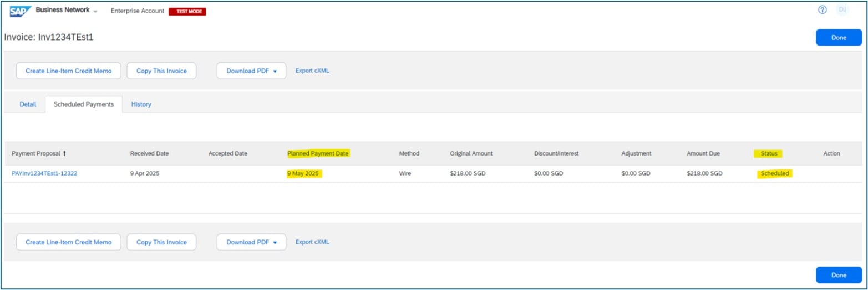Screen dimensions: 868x290
Task: Click the SAP logo
Action: pyautogui.click(x=21, y=11)
